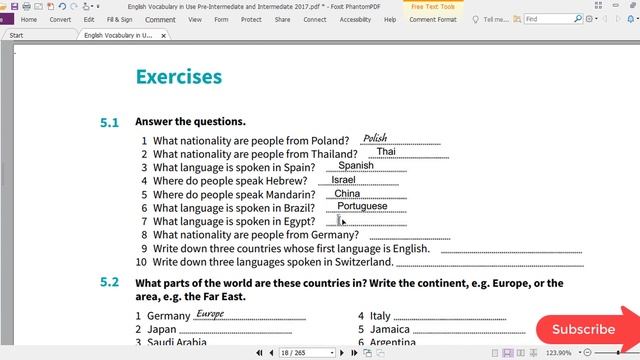Open the Protect ribbon tab

251,19
